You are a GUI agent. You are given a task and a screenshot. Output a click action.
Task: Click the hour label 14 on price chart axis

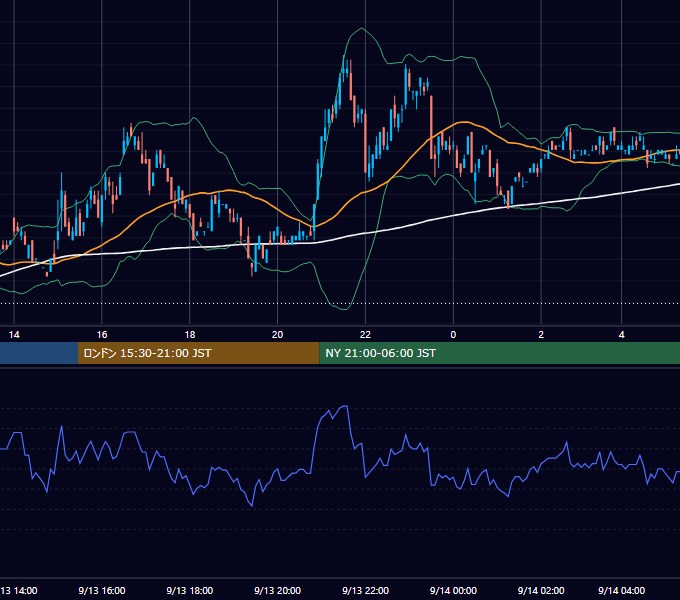pyautogui.click(x=14, y=335)
